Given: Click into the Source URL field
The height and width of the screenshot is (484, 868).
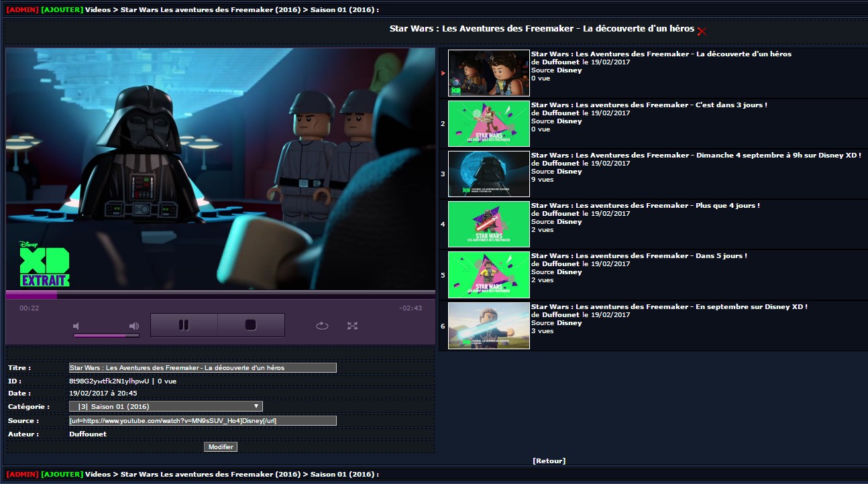Looking at the screenshot, I should (x=203, y=420).
